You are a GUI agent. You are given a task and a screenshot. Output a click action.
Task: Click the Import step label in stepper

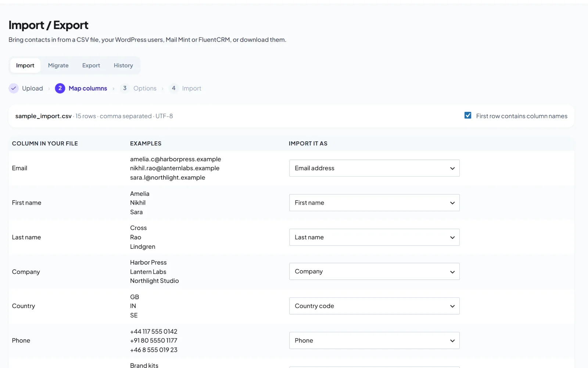point(191,88)
